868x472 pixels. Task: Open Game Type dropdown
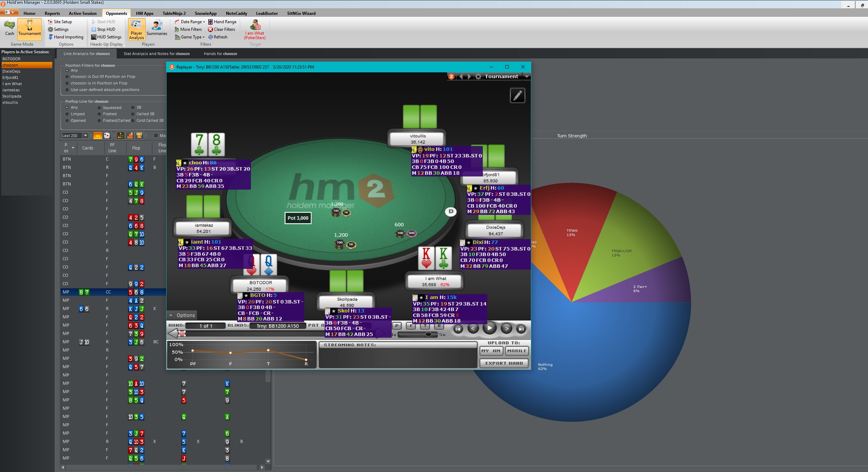point(190,37)
